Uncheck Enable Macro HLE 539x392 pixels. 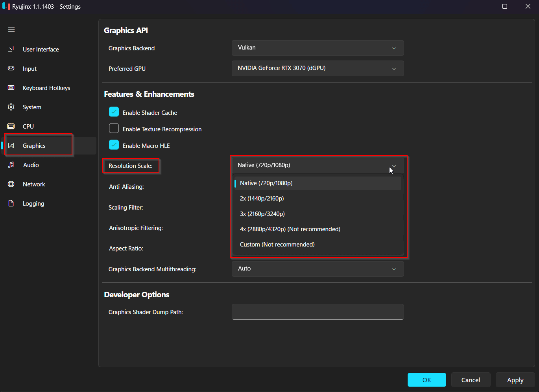click(x=114, y=145)
